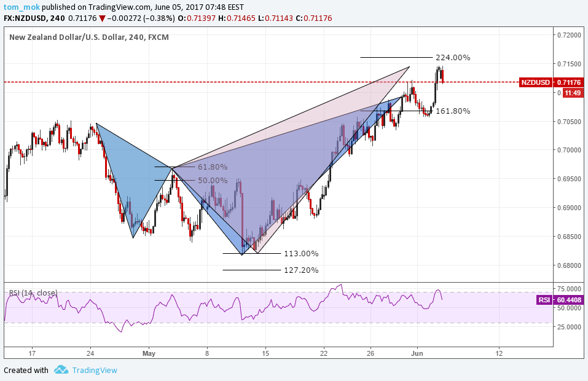Click the 127.20% extension label
This screenshot has height=381, width=588.
301,270
